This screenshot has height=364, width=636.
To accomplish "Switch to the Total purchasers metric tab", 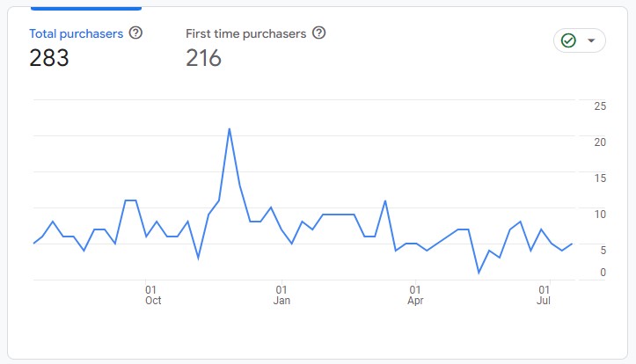I will (x=77, y=33).
